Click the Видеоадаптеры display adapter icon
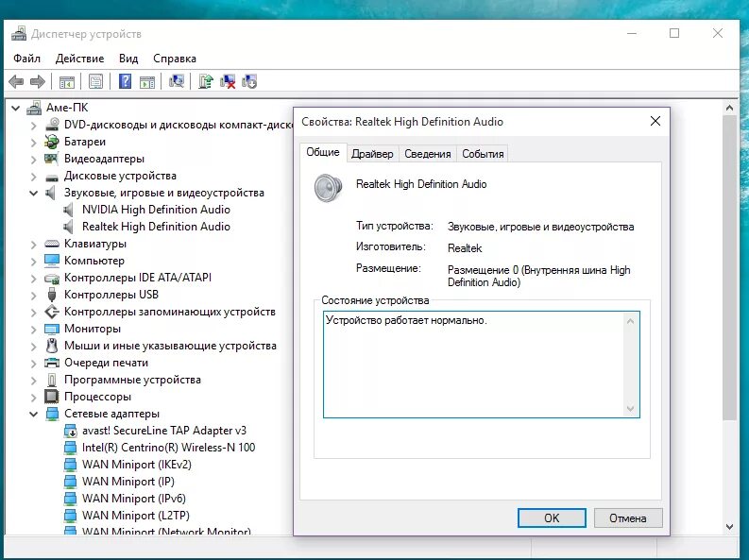Image resolution: width=749 pixels, height=560 pixels. click(52, 159)
